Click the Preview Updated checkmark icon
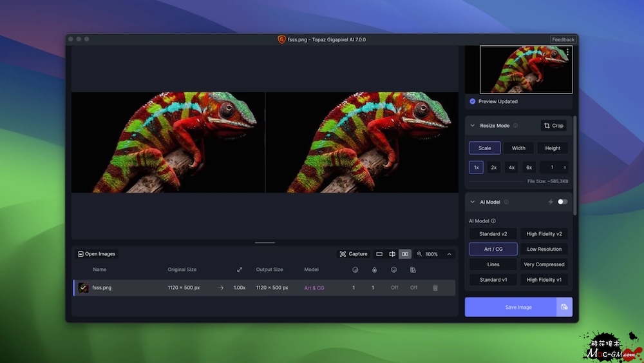Viewport: 644px width, 363px height. tap(472, 101)
